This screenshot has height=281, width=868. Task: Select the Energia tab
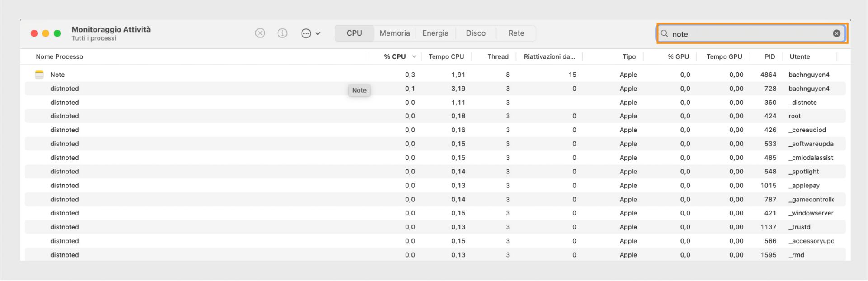point(435,33)
